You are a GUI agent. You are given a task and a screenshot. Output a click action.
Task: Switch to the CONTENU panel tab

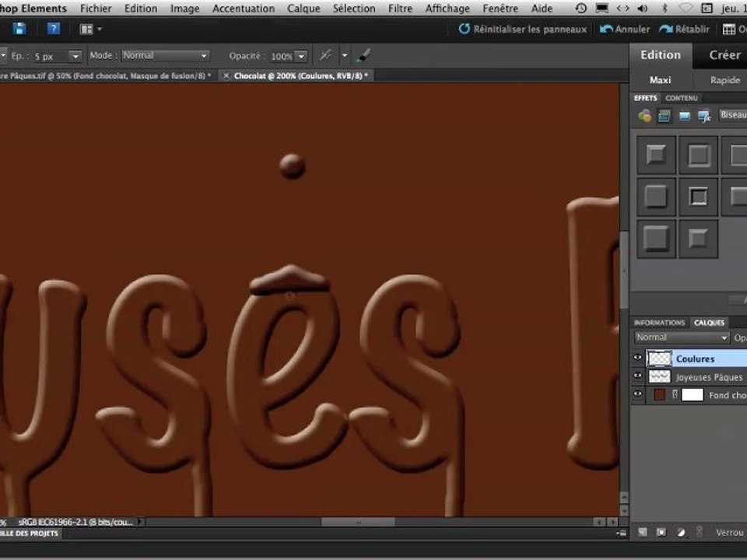pyautogui.click(x=682, y=98)
